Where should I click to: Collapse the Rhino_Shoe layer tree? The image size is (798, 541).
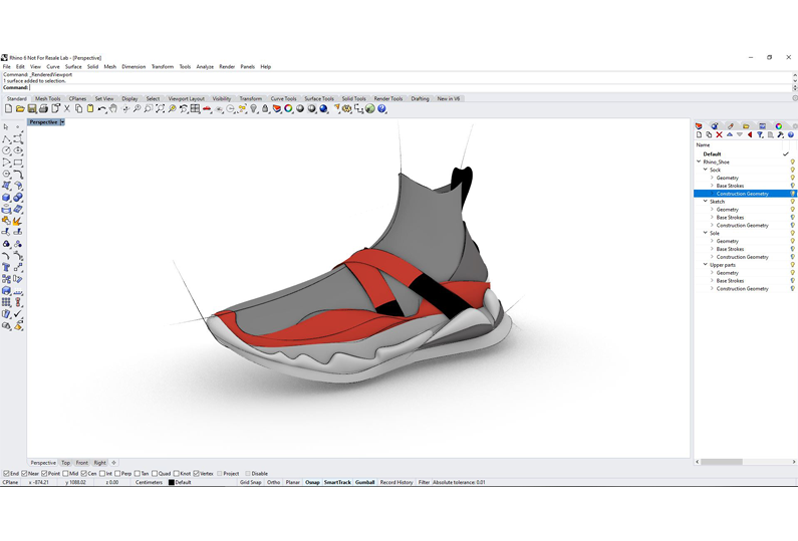(699, 162)
